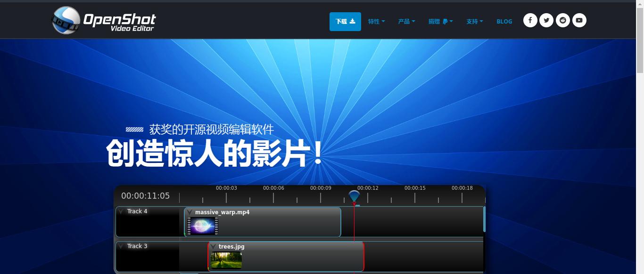The image size is (644, 274).
Task: Click the playhead marker on the timeline
Action: point(354,196)
